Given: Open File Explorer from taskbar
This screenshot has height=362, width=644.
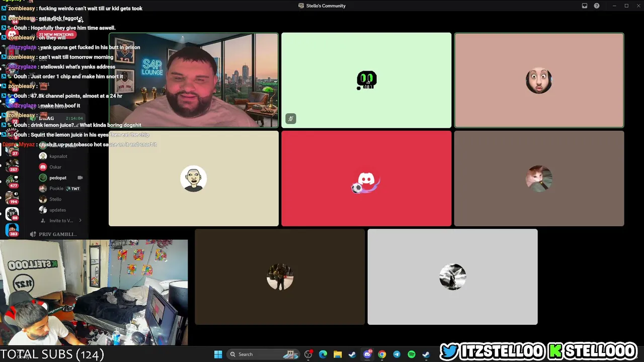Looking at the screenshot, I should [338, 354].
